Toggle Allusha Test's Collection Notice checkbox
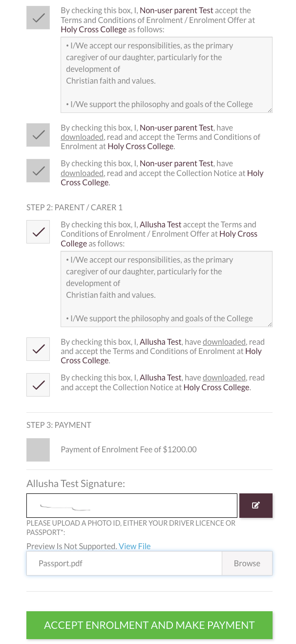Viewport: 296px width, 644px height. [x=38, y=385]
